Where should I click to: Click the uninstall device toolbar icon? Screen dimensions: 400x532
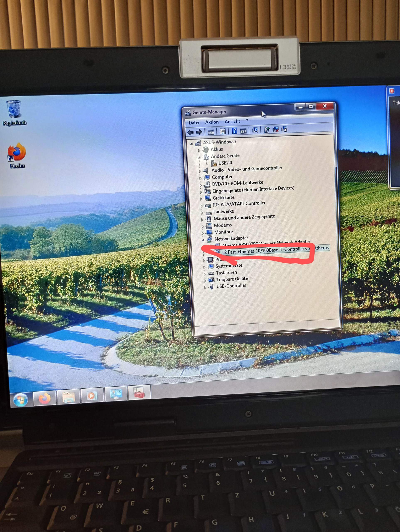tap(275, 130)
